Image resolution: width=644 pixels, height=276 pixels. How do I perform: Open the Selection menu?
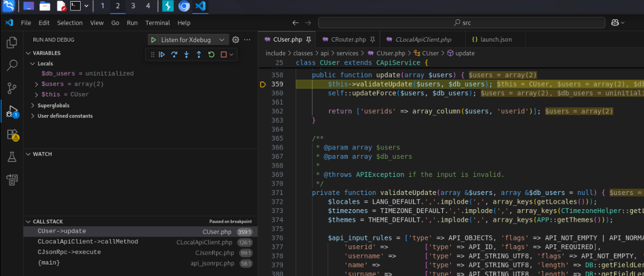(70, 23)
